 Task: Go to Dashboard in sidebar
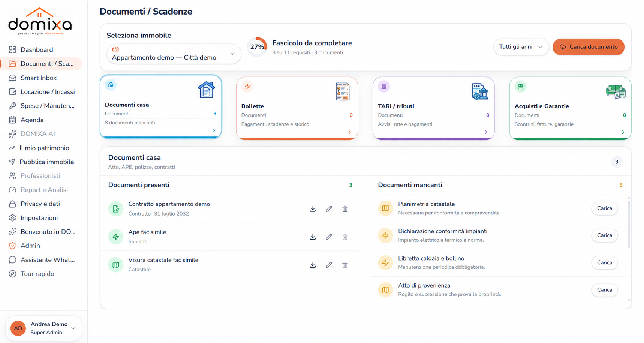(41, 50)
